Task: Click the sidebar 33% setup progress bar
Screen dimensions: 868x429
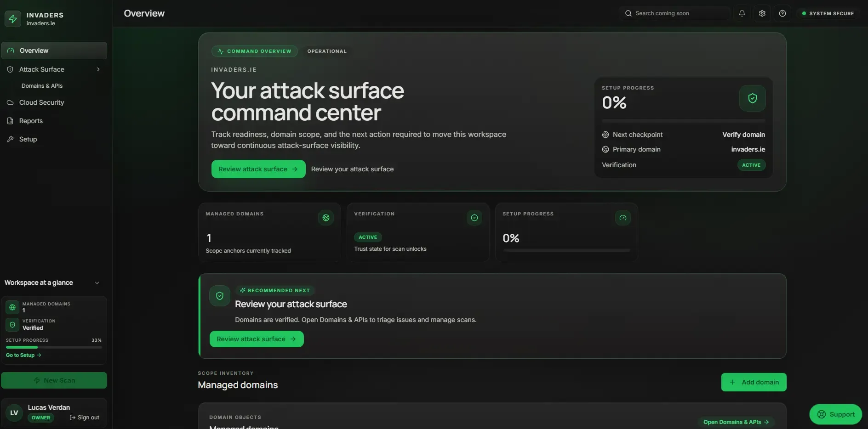Action: coord(54,347)
